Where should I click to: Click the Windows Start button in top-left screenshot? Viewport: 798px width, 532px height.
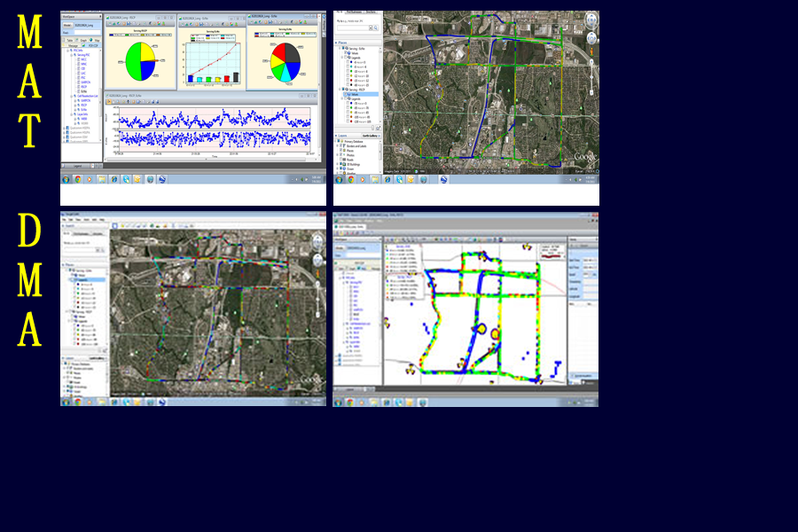pyautogui.click(x=66, y=179)
